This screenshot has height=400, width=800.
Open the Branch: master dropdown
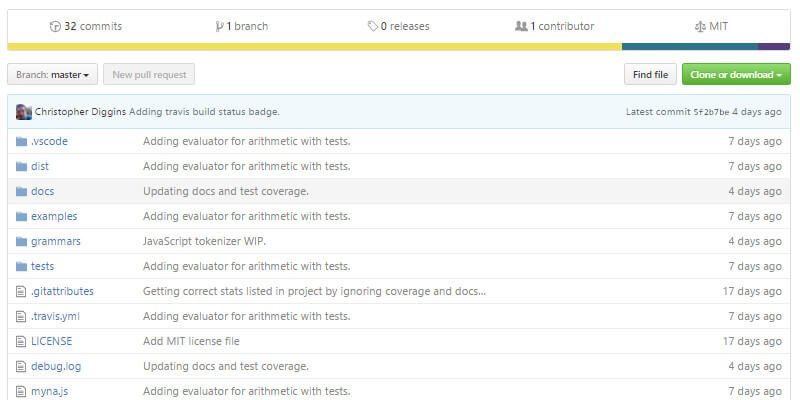[x=52, y=75]
